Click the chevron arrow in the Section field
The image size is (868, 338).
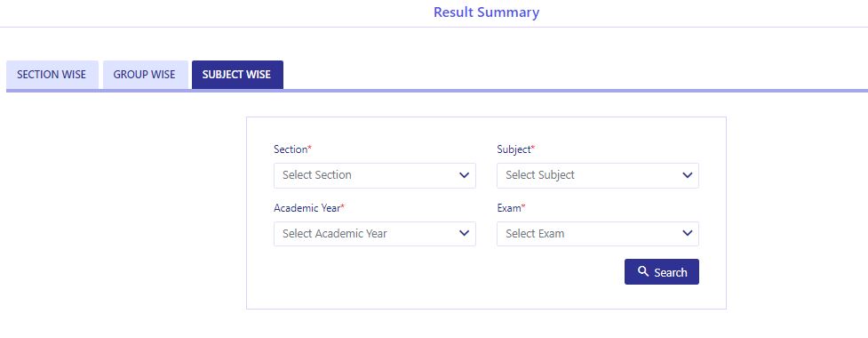point(465,175)
